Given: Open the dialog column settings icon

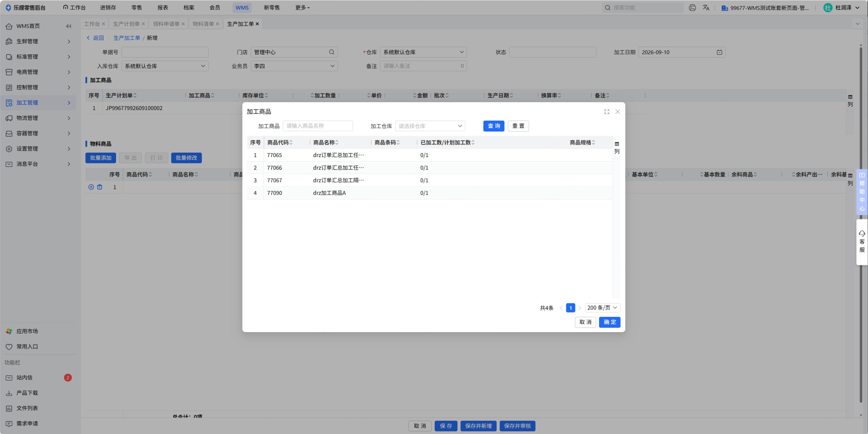Looking at the screenshot, I should [617, 148].
